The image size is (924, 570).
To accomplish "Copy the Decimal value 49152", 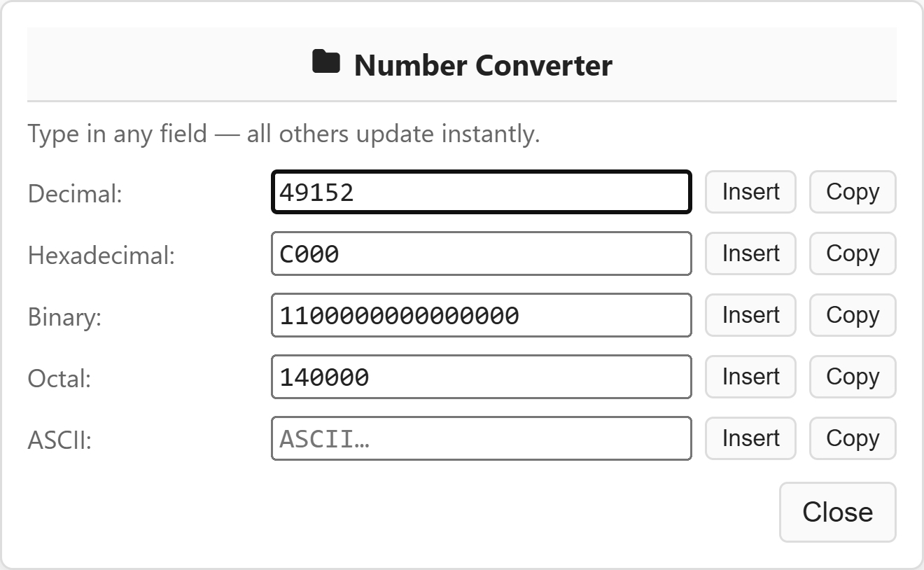I will click(x=853, y=192).
